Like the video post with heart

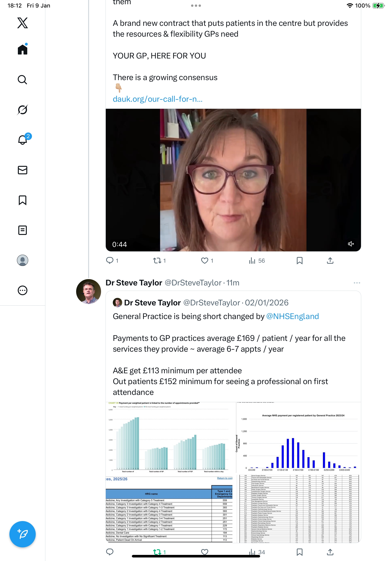click(x=204, y=261)
